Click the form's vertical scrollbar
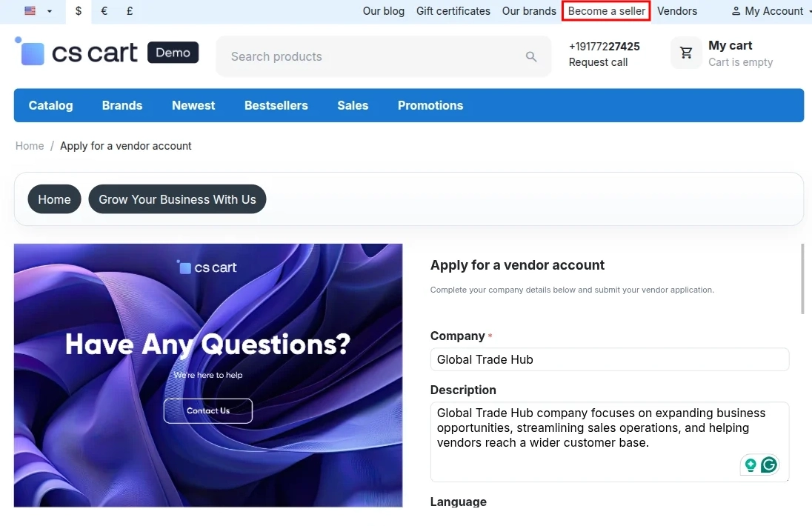 click(x=802, y=279)
